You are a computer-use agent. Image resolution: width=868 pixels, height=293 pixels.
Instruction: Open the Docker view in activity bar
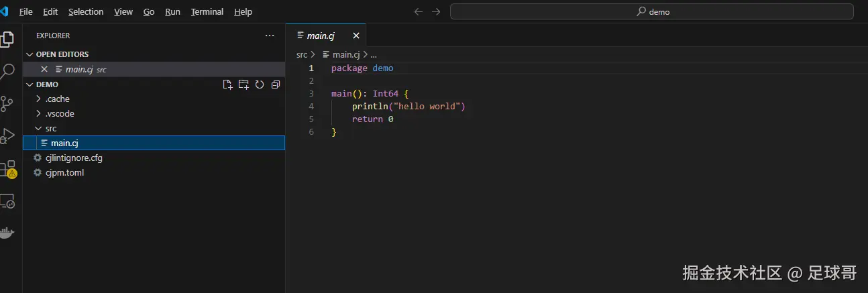7,233
